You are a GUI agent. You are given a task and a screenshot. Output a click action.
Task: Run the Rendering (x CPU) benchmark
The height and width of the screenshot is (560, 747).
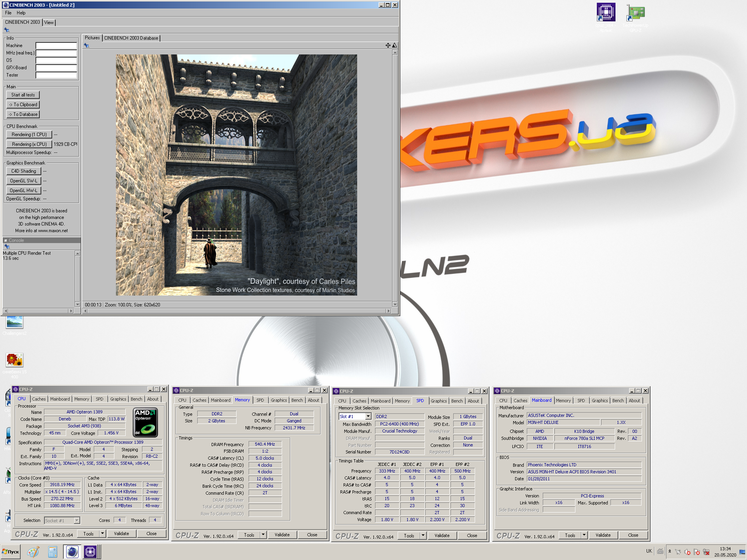coord(29,144)
